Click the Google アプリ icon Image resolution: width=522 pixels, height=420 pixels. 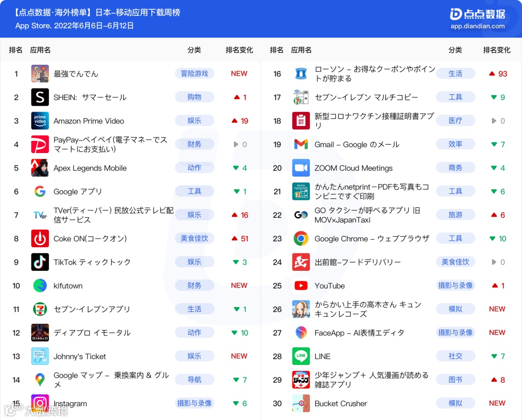40,192
